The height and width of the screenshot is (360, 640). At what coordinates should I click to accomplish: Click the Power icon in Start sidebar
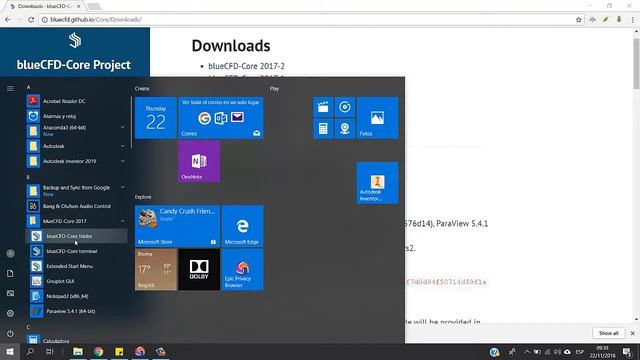pos(10,333)
